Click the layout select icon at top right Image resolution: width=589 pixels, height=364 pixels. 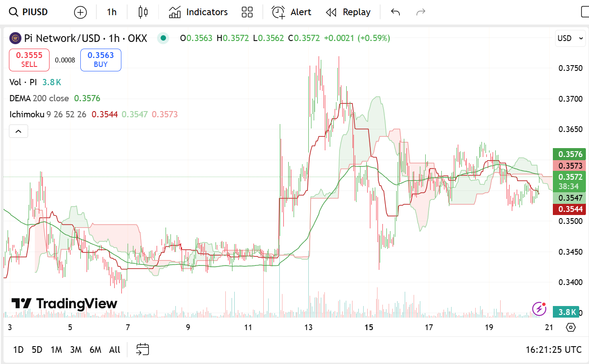585,12
